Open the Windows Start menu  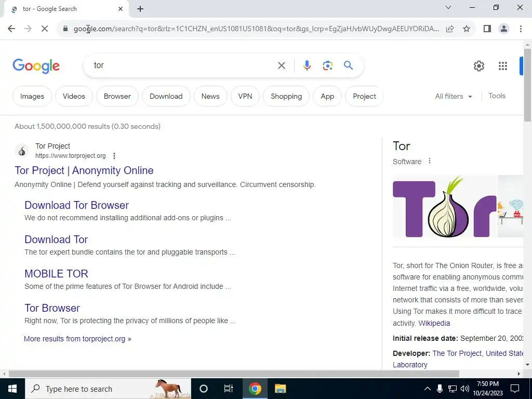[x=12, y=389]
